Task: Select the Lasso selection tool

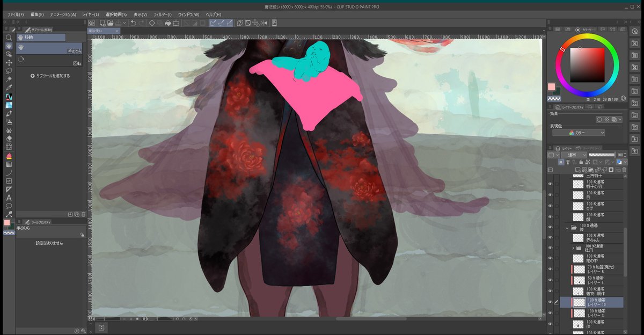Action: click(9, 71)
